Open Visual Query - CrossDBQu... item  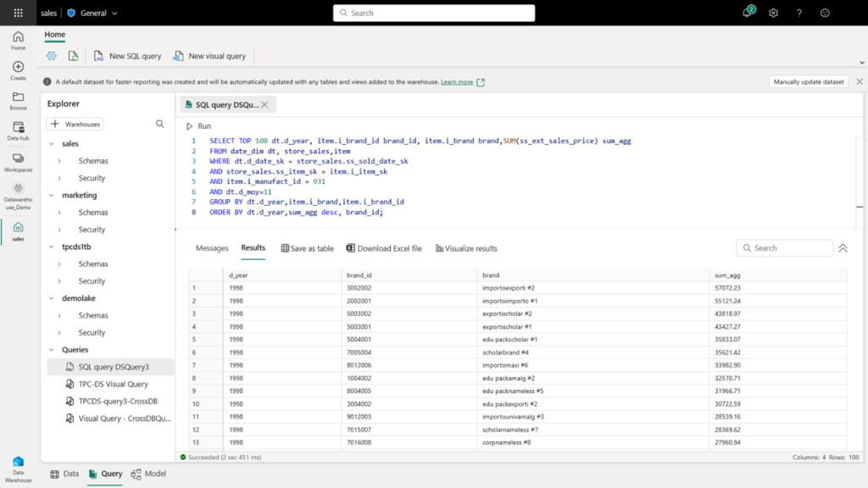(111, 419)
